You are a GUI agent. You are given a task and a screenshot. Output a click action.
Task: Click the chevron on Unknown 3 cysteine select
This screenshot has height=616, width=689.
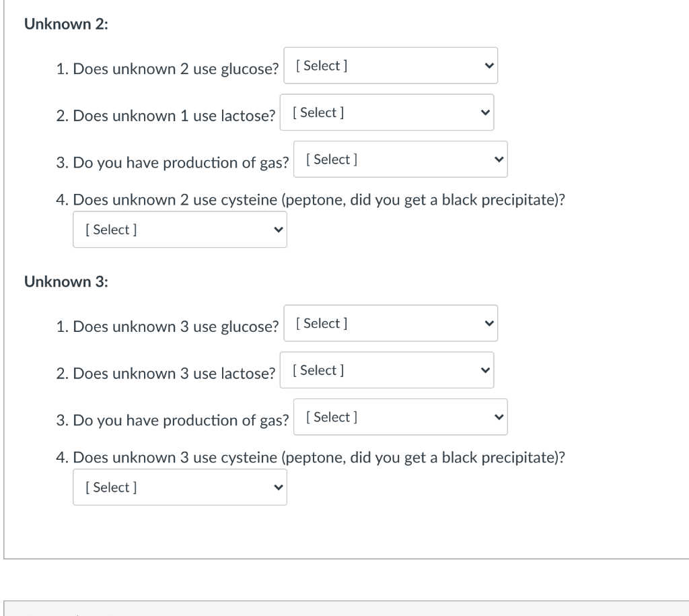click(x=277, y=488)
